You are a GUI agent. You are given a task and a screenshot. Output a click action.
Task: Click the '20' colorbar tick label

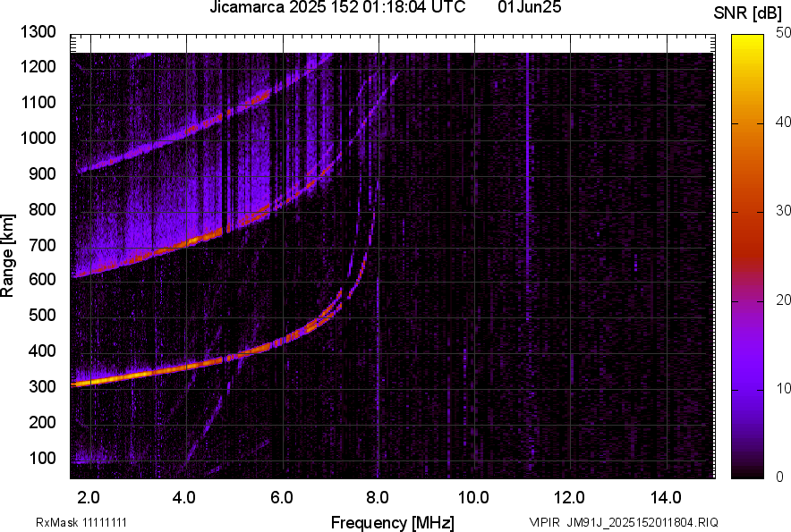(784, 300)
